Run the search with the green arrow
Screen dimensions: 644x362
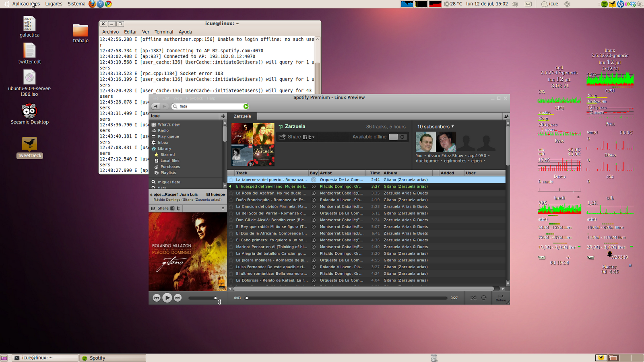pyautogui.click(x=246, y=106)
